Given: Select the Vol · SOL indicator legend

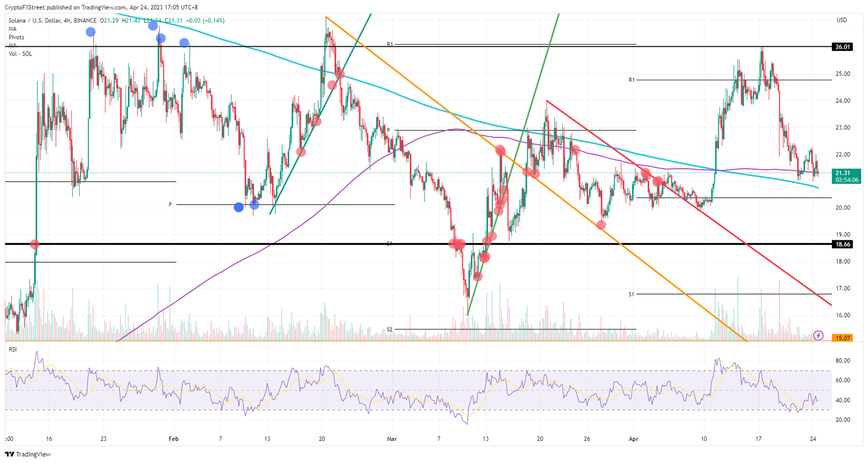Looking at the screenshot, I should click(x=20, y=54).
